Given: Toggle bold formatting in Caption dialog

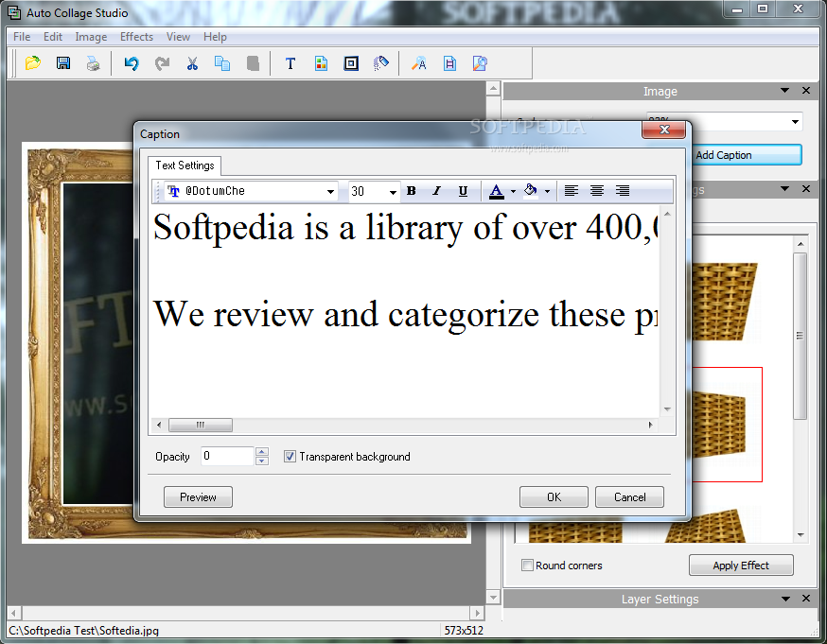Looking at the screenshot, I should [x=412, y=191].
